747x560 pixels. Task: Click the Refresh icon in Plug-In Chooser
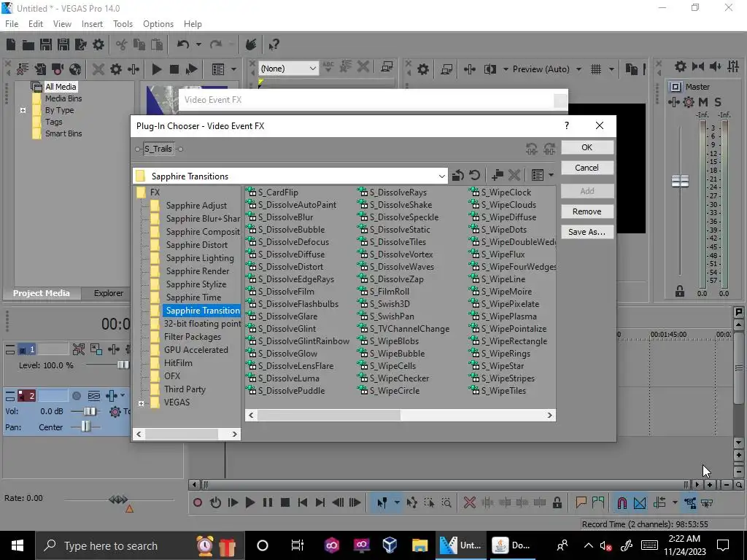[474, 175]
